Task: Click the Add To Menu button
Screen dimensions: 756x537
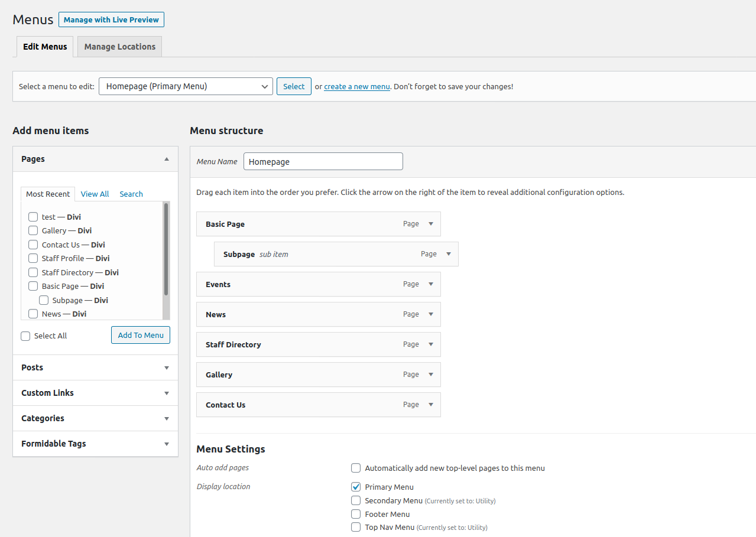Action: (141, 335)
